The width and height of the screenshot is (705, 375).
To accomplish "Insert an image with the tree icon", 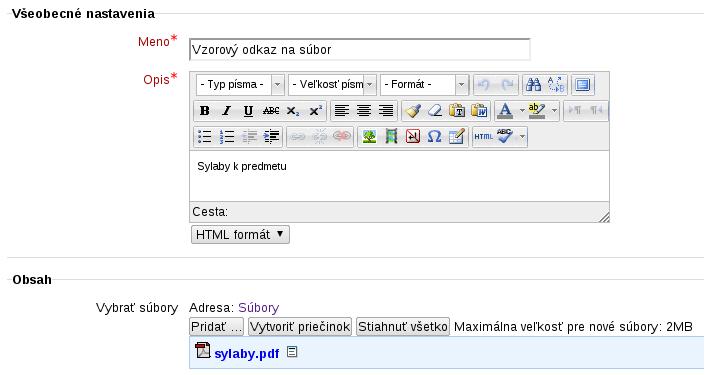I will point(369,137).
